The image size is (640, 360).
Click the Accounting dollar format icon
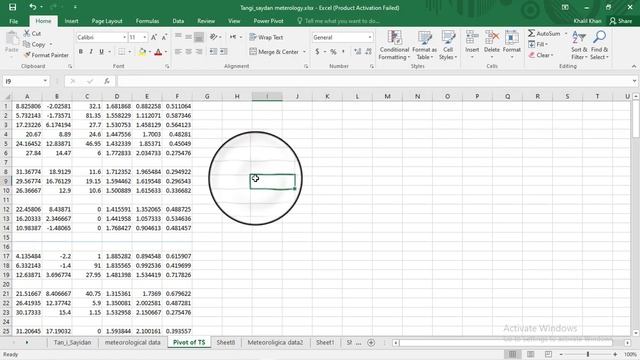[x=317, y=52]
